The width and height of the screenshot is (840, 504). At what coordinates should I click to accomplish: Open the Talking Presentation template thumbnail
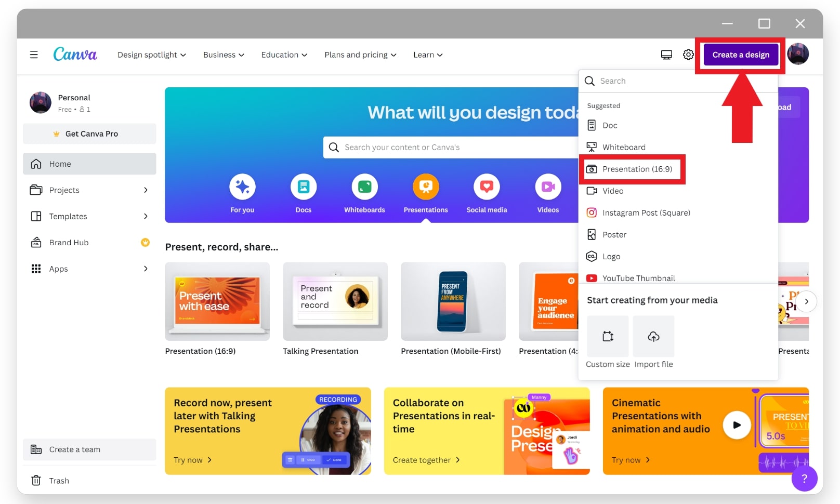335,301
